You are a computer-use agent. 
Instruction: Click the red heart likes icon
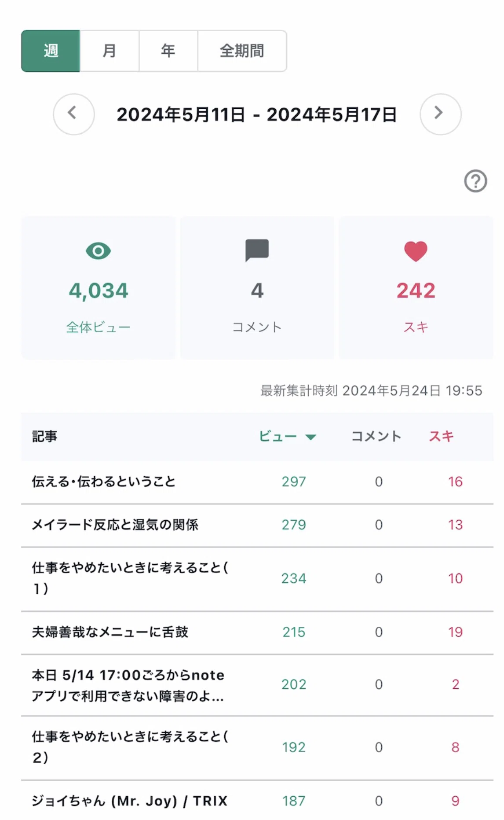click(x=416, y=251)
